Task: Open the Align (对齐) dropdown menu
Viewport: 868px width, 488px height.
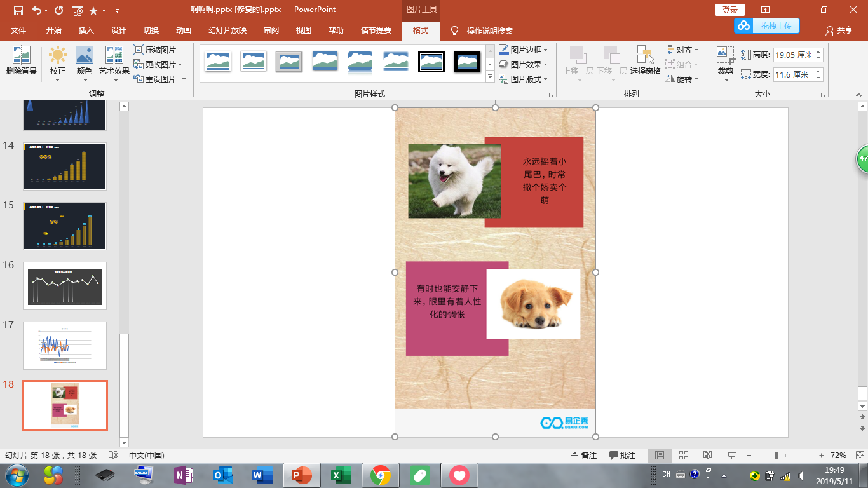Action: click(x=682, y=50)
